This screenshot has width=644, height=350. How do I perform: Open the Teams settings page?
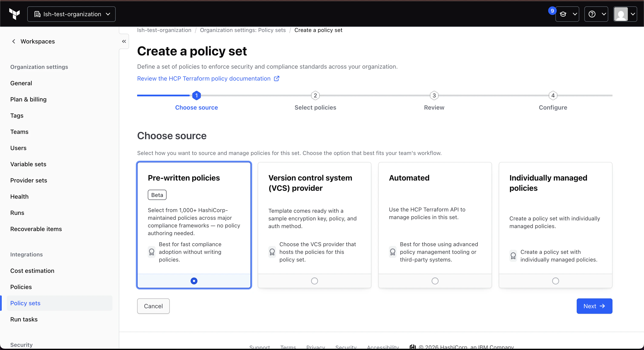pyautogui.click(x=19, y=132)
